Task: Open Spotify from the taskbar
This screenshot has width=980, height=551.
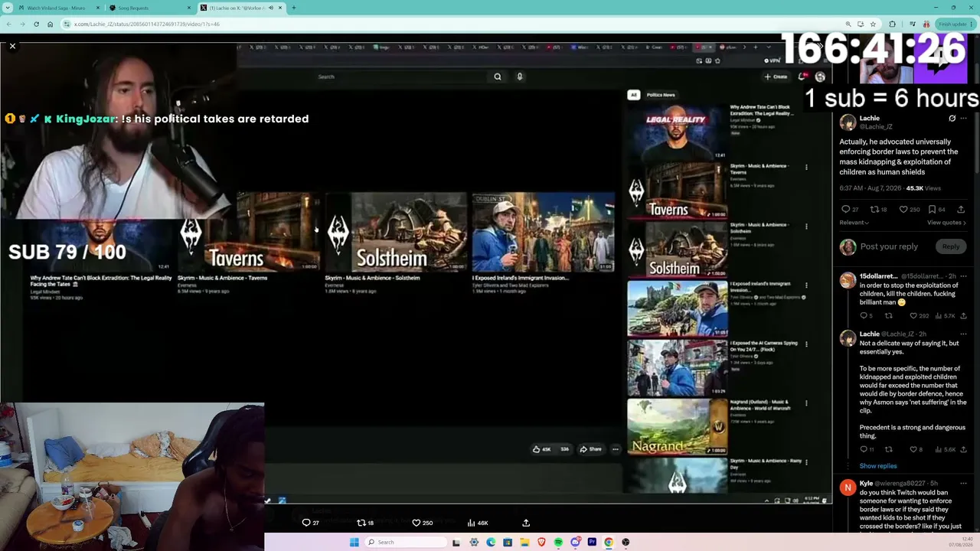Action: point(558,542)
